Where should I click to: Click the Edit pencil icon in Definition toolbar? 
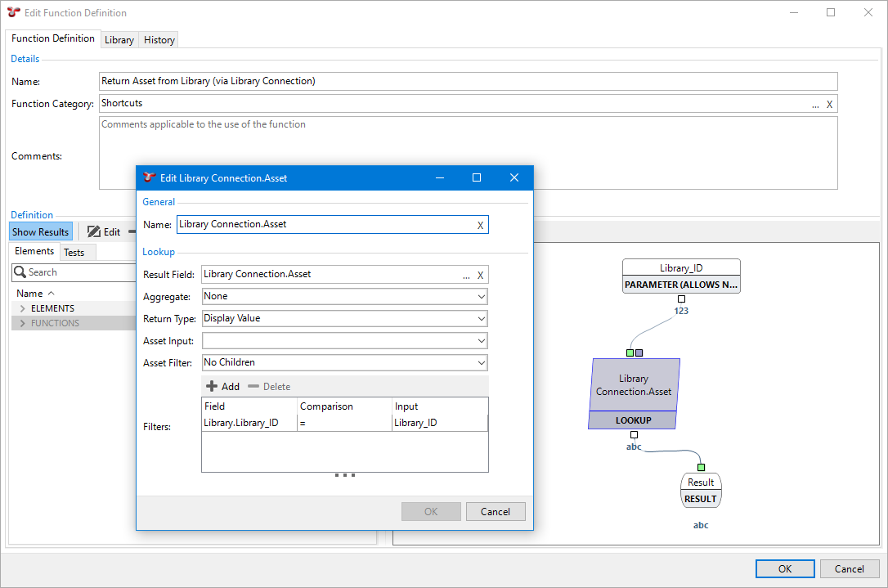pos(94,232)
